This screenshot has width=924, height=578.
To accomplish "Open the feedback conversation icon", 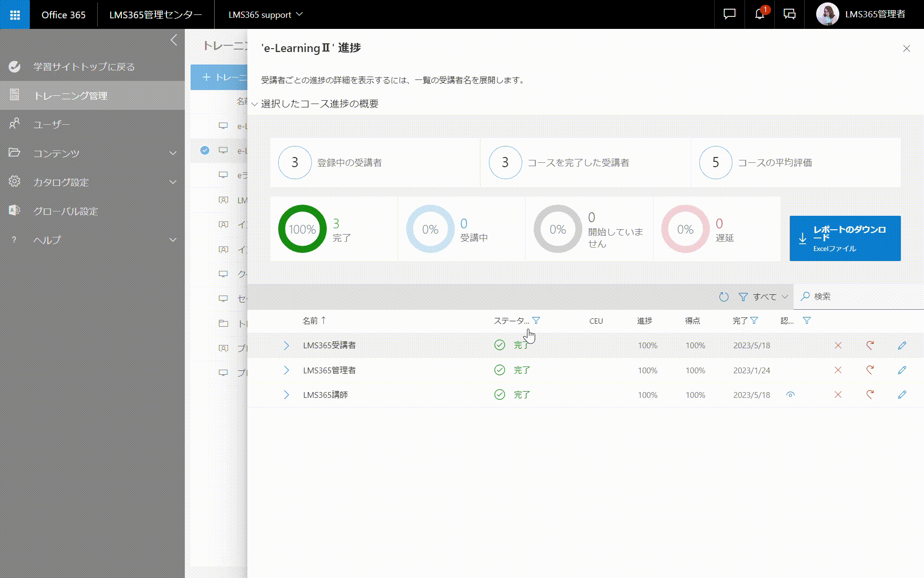I will coord(790,14).
